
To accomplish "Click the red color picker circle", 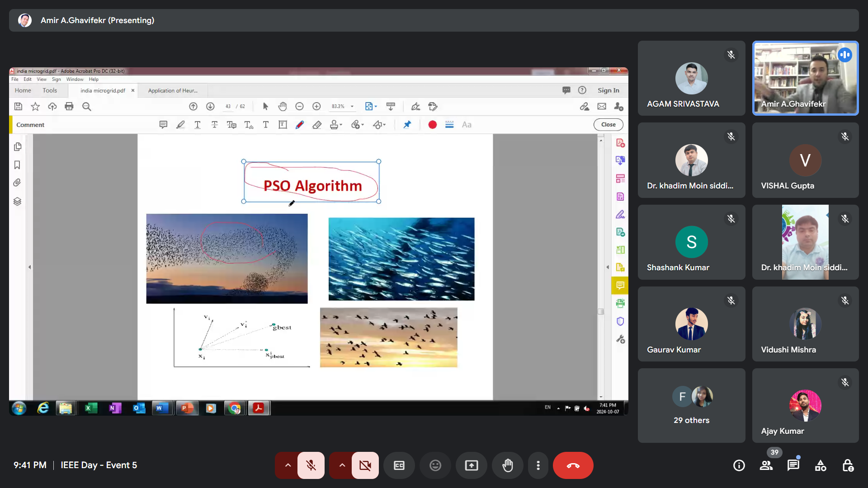I will 432,125.
